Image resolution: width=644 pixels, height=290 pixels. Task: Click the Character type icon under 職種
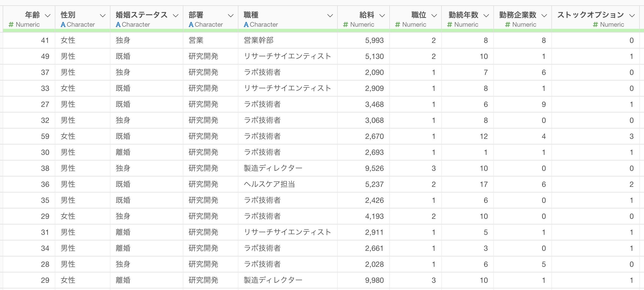[246, 25]
